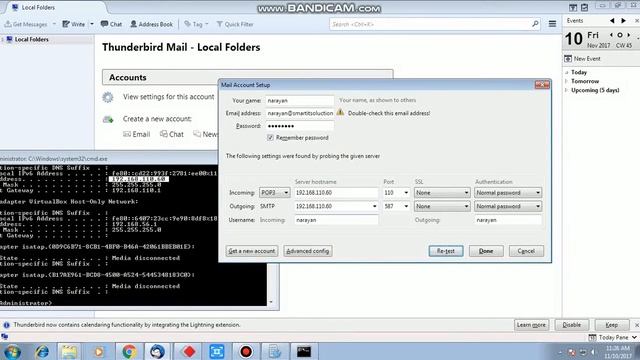
Task: Disable the Lightning extension
Action: (x=571, y=325)
